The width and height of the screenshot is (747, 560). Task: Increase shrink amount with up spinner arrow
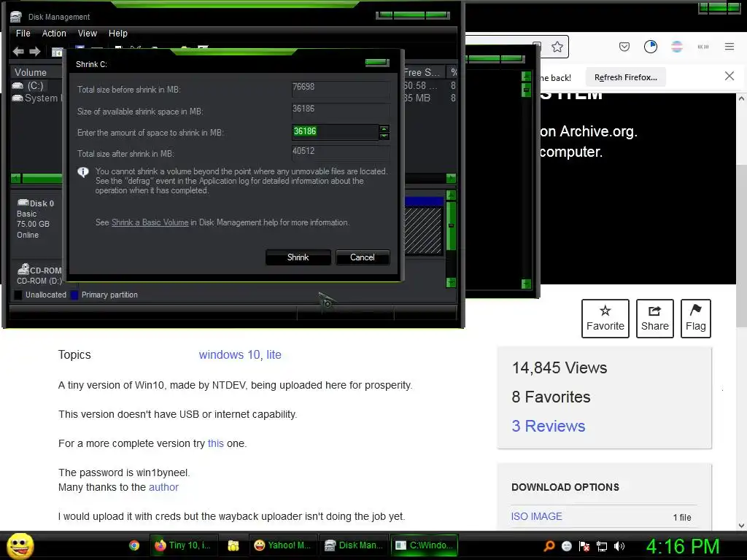pyautogui.click(x=384, y=128)
